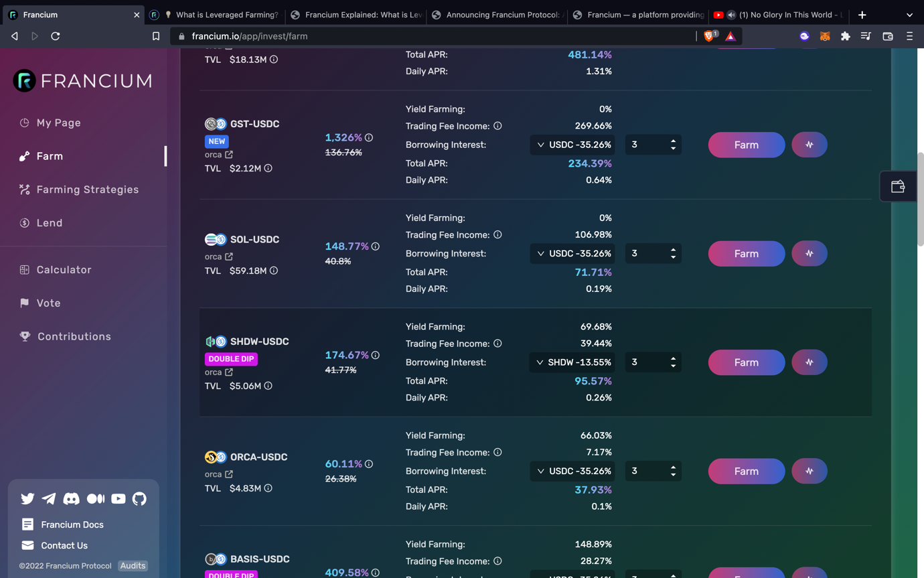Click Farm button for GST-USDC
Viewport: 924px width, 578px height.
tap(747, 145)
